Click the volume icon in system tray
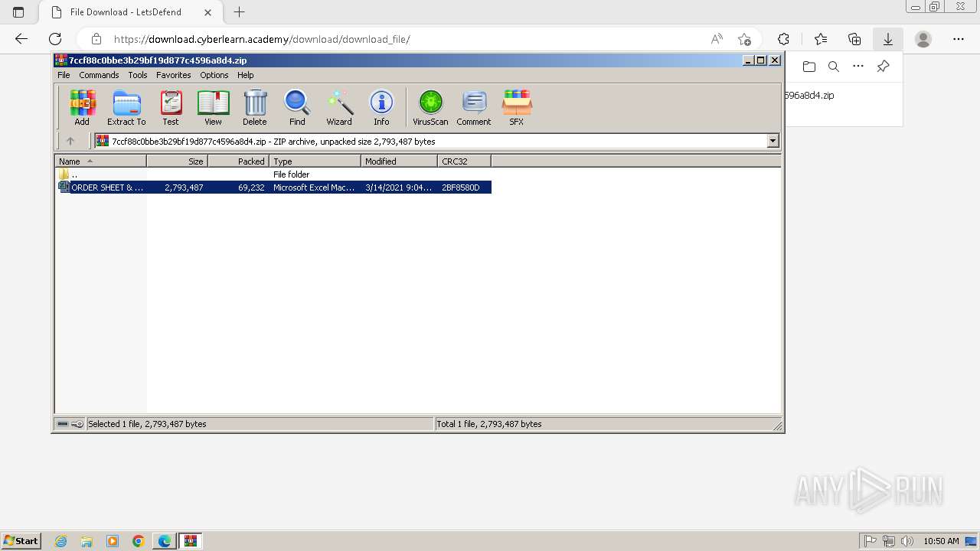 point(907,541)
